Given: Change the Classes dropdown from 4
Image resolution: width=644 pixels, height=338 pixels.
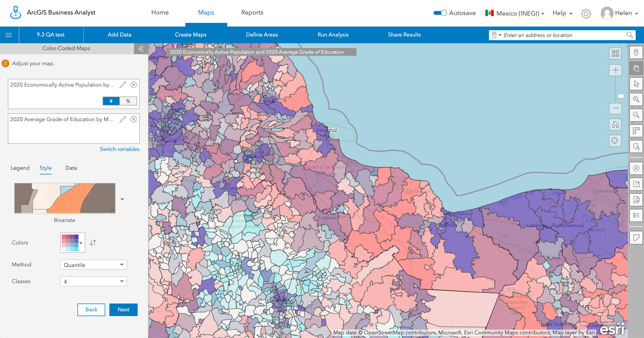Looking at the screenshot, I should tap(93, 281).
